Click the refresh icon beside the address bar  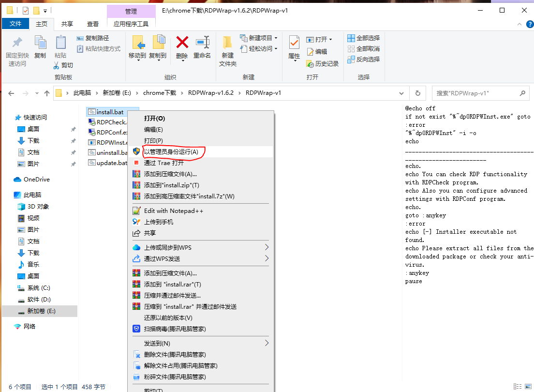pos(417,93)
